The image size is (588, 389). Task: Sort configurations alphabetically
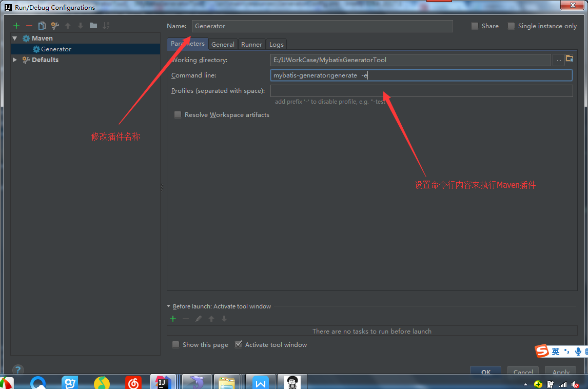coord(106,26)
